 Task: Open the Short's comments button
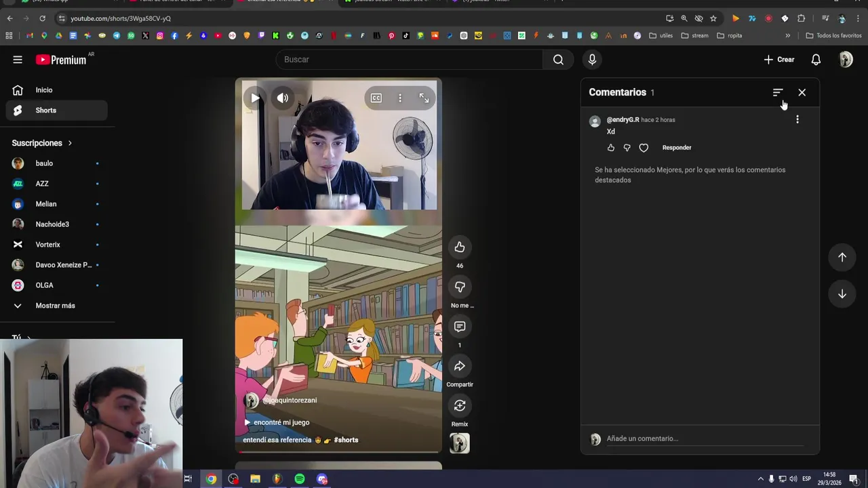(x=460, y=327)
